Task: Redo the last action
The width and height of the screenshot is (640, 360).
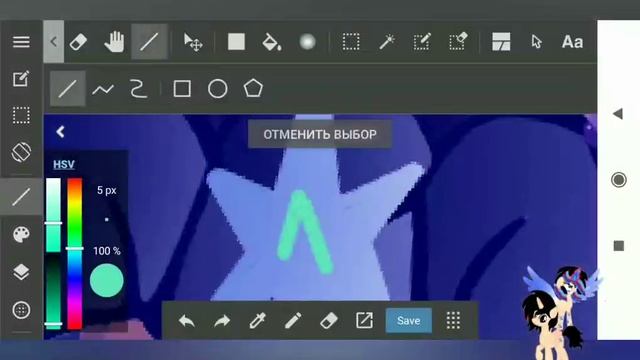Action: click(222, 321)
